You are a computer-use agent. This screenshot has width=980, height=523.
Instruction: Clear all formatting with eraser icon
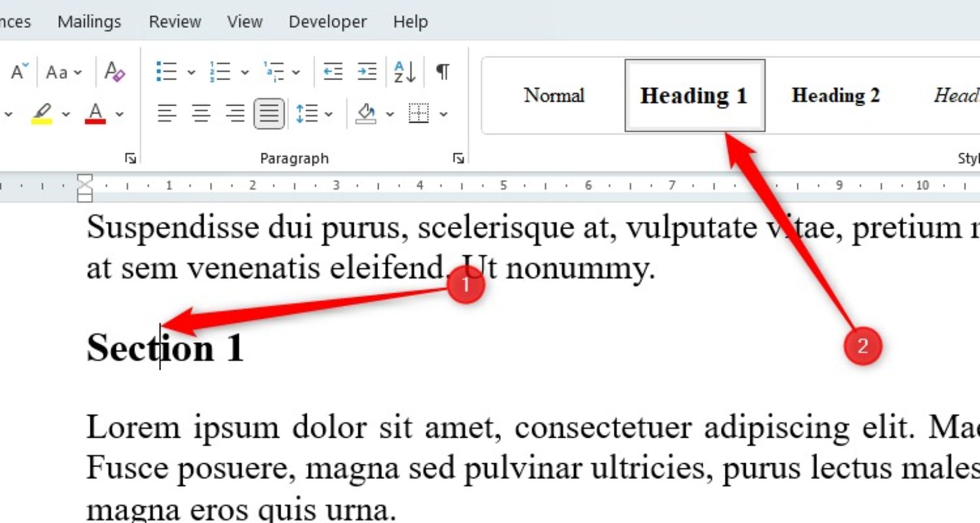114,72
